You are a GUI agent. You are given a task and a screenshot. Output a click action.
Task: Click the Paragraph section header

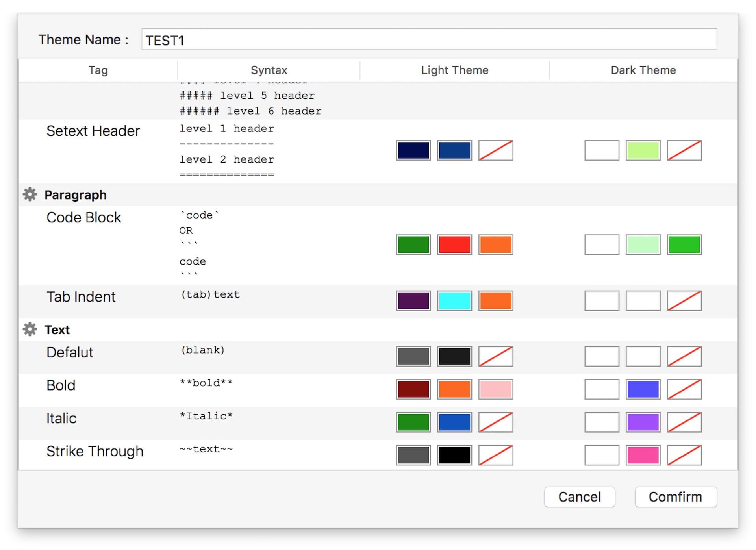coord(75,195)
